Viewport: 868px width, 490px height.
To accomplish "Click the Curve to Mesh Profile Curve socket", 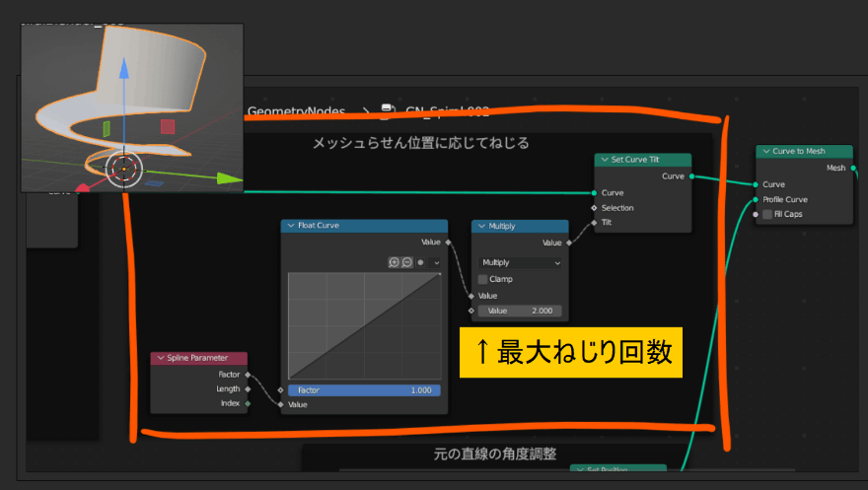I will click(756, 200).
